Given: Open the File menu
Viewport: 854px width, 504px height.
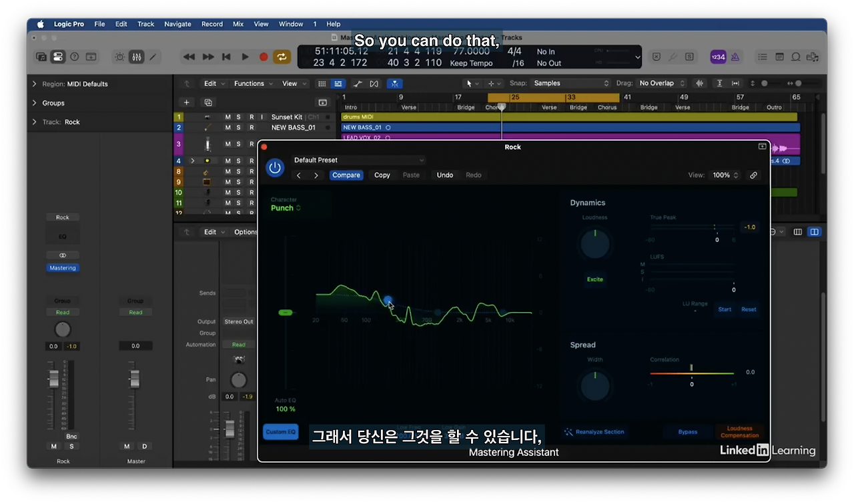Looking at the screenshot, I should click(x=99, y=24).
